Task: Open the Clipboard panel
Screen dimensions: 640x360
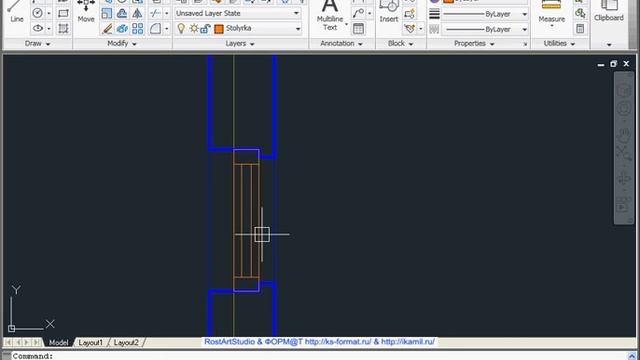Action: [609, 11]
